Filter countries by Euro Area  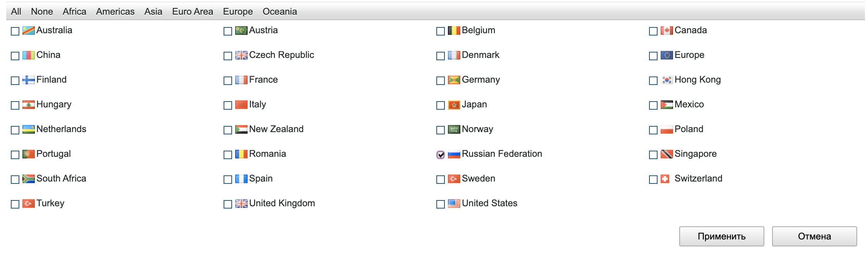pos(193,12)
